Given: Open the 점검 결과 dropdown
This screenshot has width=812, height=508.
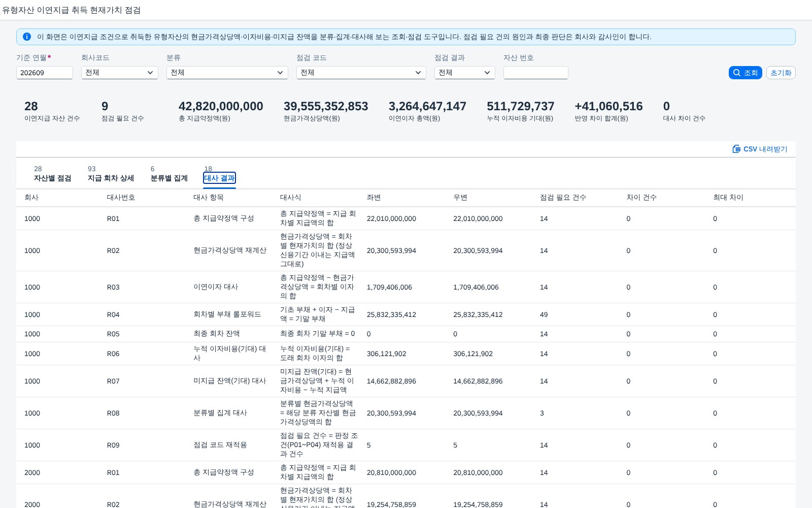Looking at the screenshot, I should [465, 73].
